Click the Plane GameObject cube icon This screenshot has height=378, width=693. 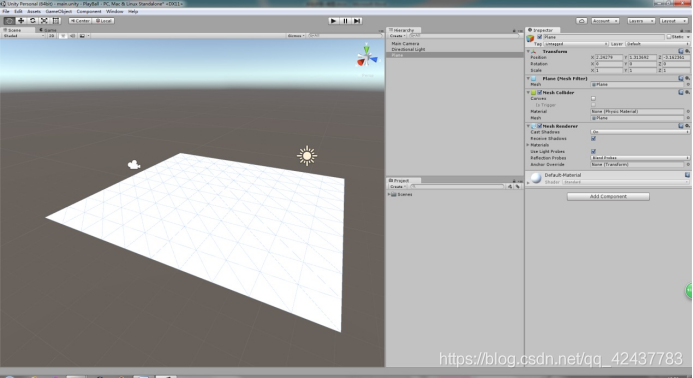[x=530, y=38]
